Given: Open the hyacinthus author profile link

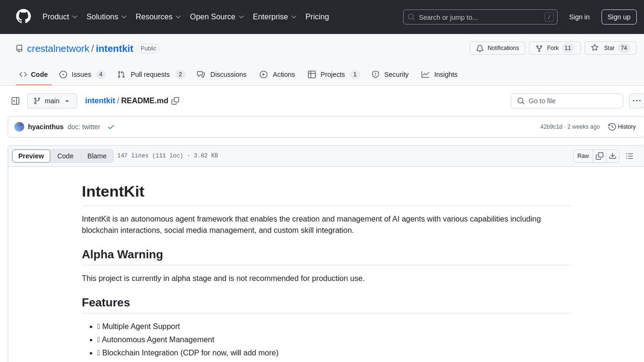Looking at the screenshot, I should point(45,127).
